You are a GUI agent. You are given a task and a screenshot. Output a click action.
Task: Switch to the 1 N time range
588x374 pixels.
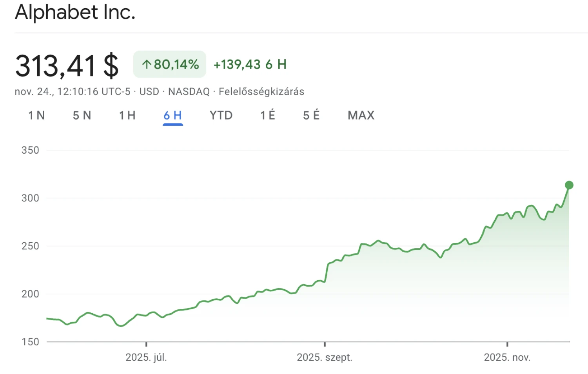[36, 115]
